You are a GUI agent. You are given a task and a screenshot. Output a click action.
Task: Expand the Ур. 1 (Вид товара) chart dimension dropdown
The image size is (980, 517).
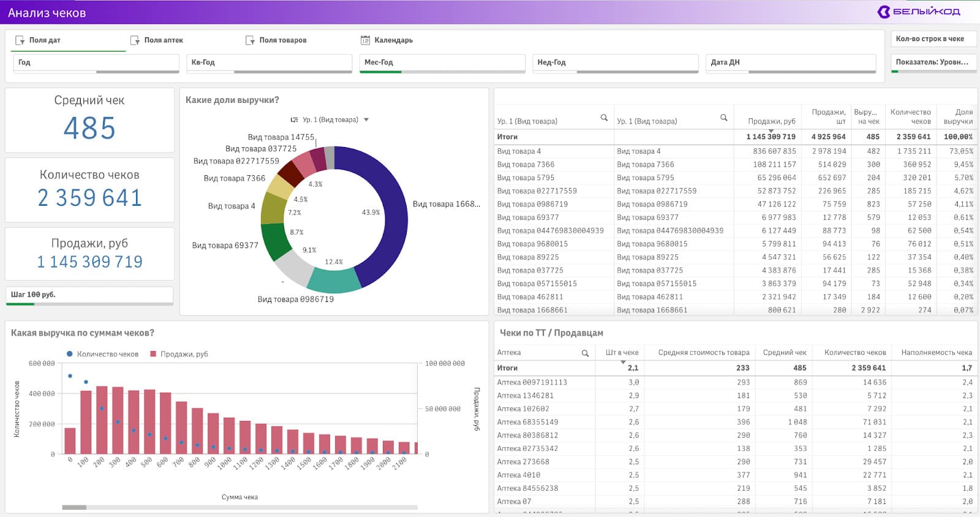click(x=366, y=120)
